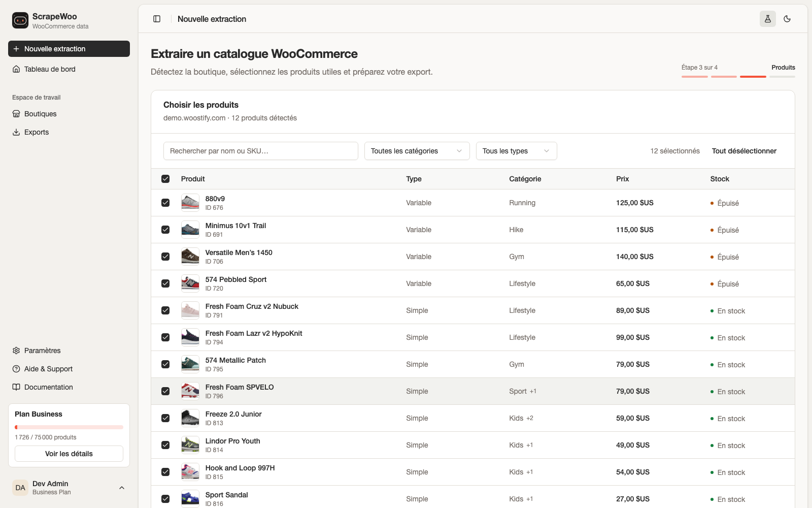Open the 574 Pebbled Sport thumbnail
The width and height of the screenshot is (812, 508).
point(190,283)
